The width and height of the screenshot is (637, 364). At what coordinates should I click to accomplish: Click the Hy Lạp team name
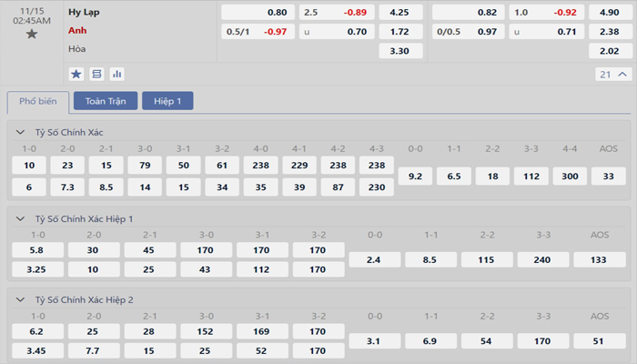pyautogui.click(x=86, y=13)
